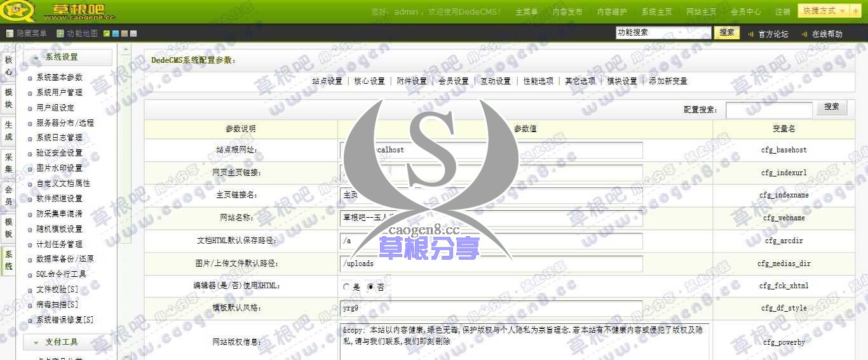
Task: Click the sidebar scrollbar up arrow
Action: pos(125,49)
